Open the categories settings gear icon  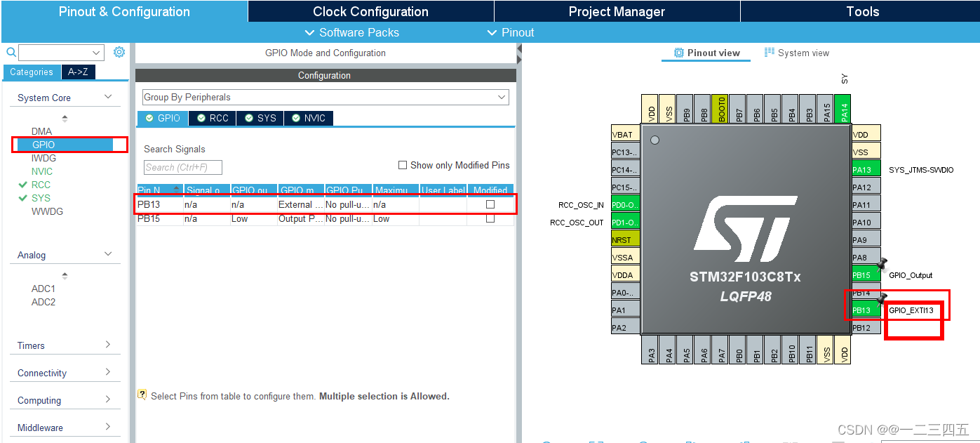pos(119,53)
